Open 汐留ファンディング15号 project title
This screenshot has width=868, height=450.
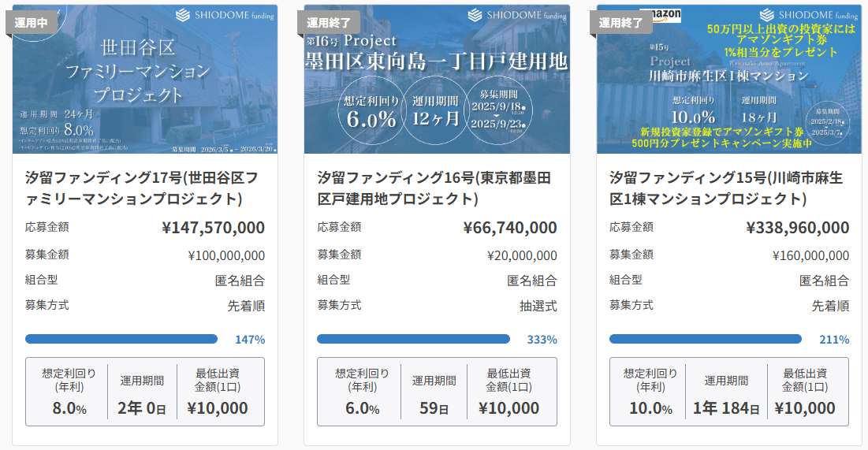(729, 188)
